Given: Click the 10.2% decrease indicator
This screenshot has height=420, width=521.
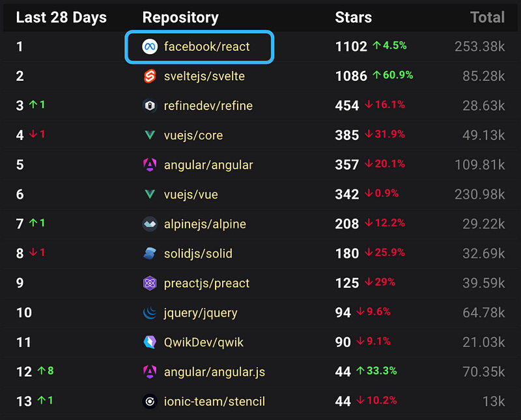Looking at the screenshot, I should coord(376,400).
